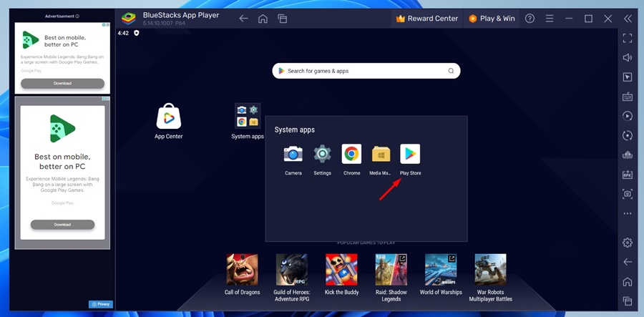Image resolution: width=644 pixels, height=317 pixels.
Task: Toggle fullscreen mode in the sidebar
Action: pos(627,38)
